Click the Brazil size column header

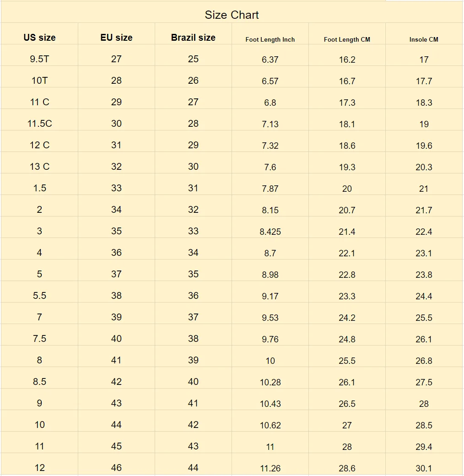click(x=193, y=38)
